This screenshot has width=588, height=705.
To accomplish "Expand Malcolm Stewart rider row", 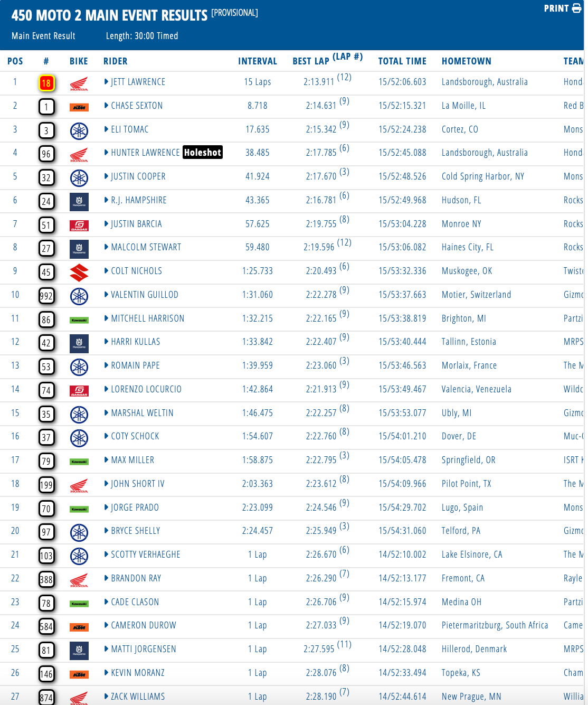I will pyautogui.click(x=107, y=247).
